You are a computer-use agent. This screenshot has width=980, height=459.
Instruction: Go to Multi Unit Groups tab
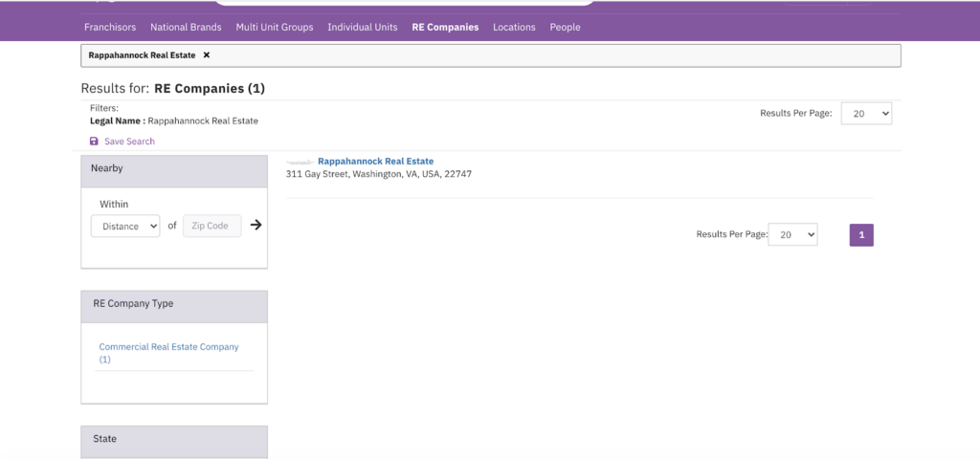tap(275, 28)
